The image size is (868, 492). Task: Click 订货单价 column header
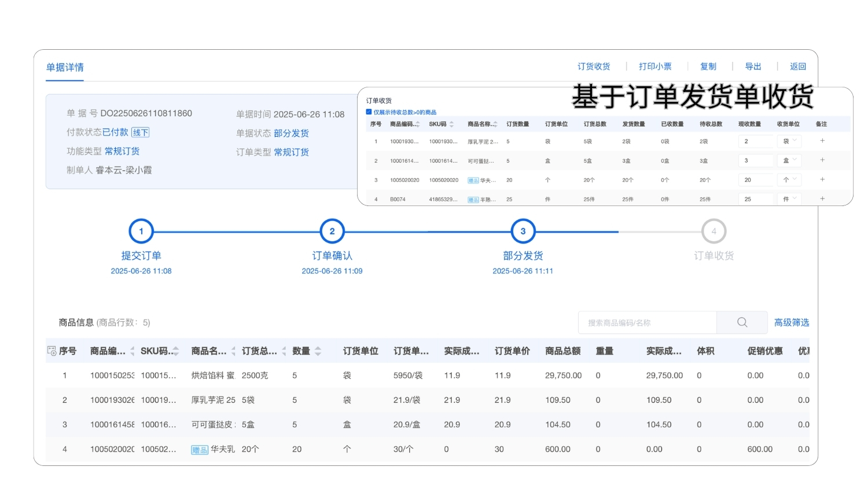[512, 351]
